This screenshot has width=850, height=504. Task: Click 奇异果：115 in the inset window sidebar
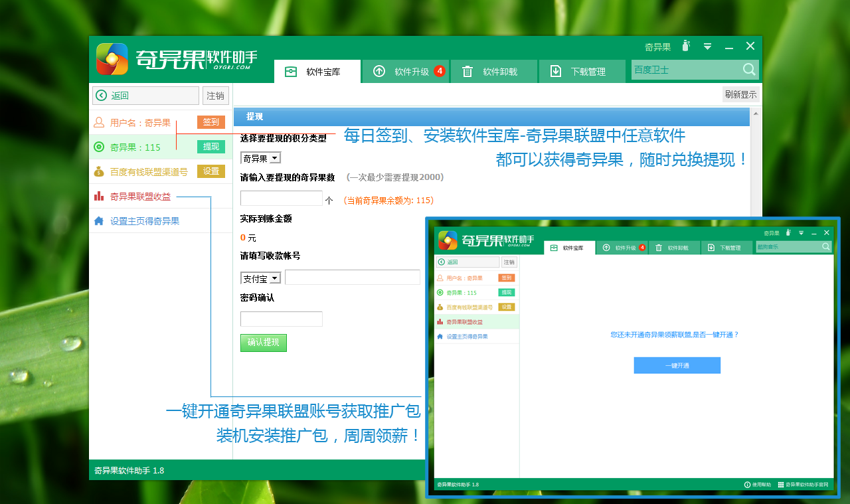[462, 293]
